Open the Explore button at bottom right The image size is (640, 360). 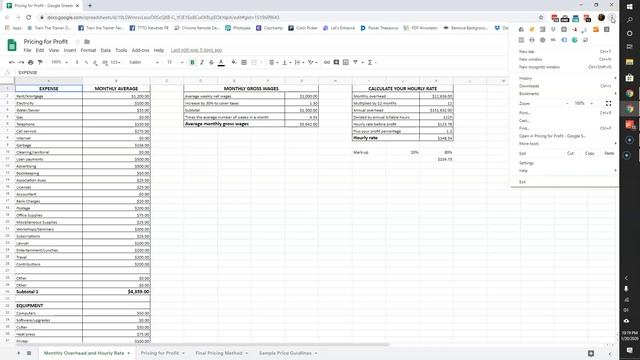(591, 353)
